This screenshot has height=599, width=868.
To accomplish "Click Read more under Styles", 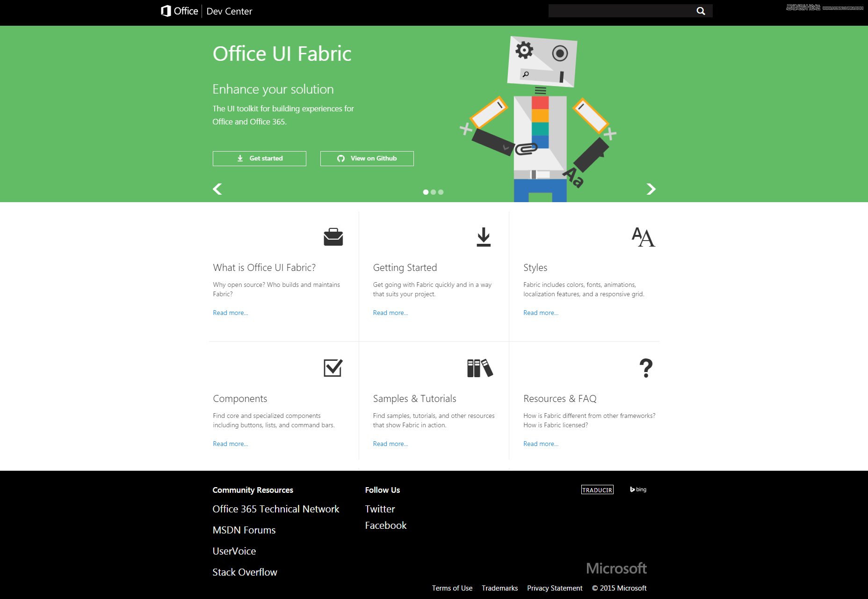I will click(x=541, y=313).
